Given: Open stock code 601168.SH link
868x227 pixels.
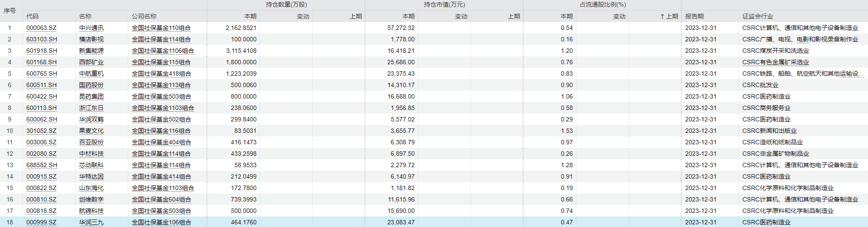Looking at the screenshot, I should (41, 62).
